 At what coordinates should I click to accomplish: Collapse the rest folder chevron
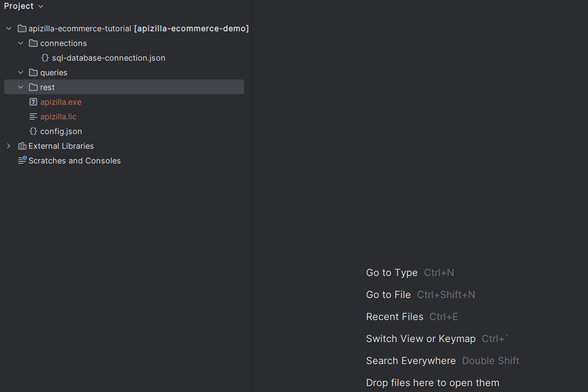click(x=21, y=87)
